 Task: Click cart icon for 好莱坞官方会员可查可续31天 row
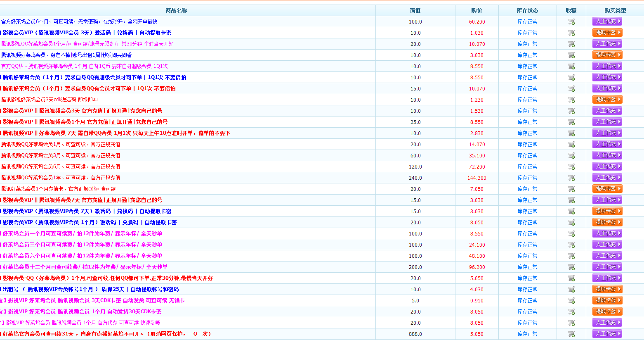(571, 334)
